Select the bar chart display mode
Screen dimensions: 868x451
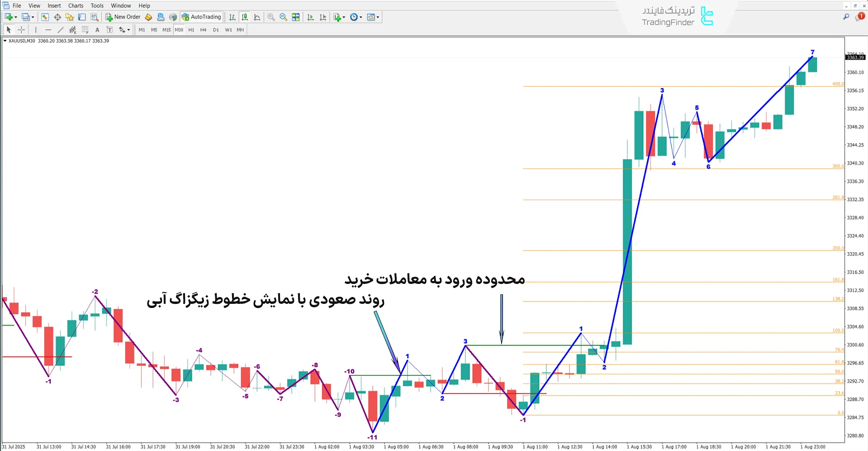[x=232, y=17]
